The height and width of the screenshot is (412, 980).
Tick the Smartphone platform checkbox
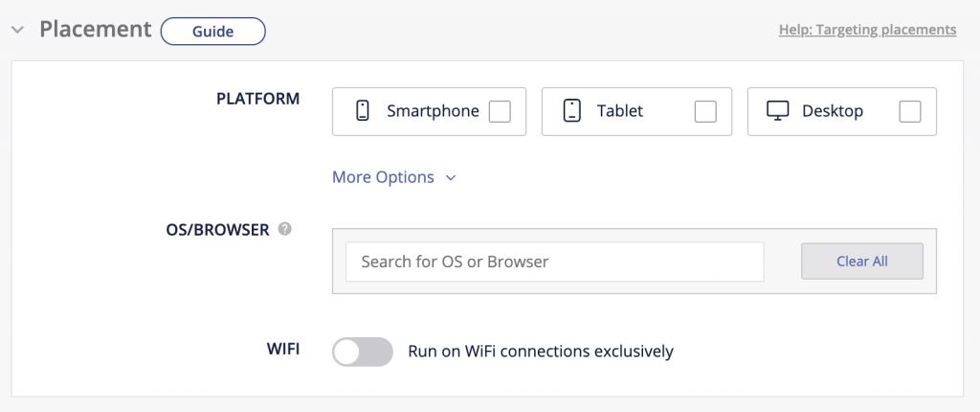click(500, 112)
